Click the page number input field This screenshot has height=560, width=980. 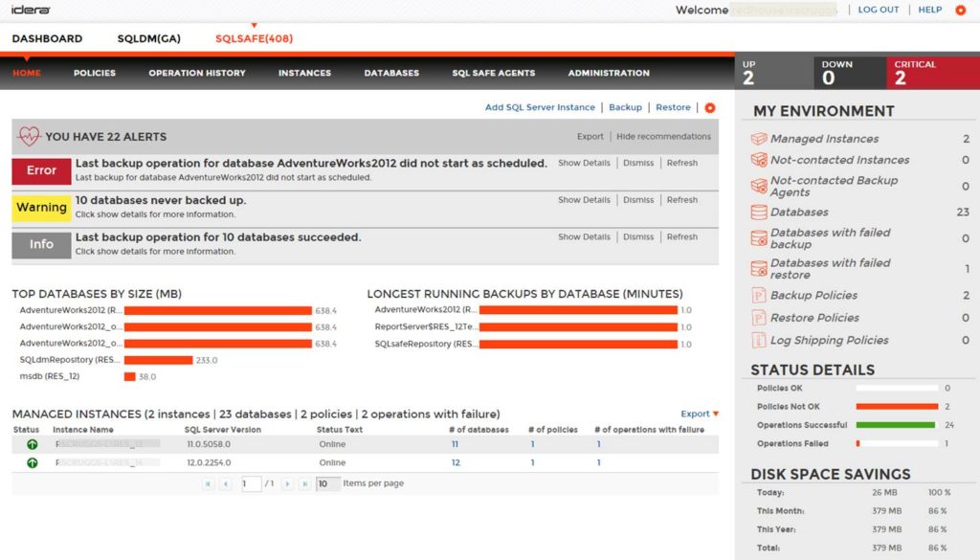(252, 483)
